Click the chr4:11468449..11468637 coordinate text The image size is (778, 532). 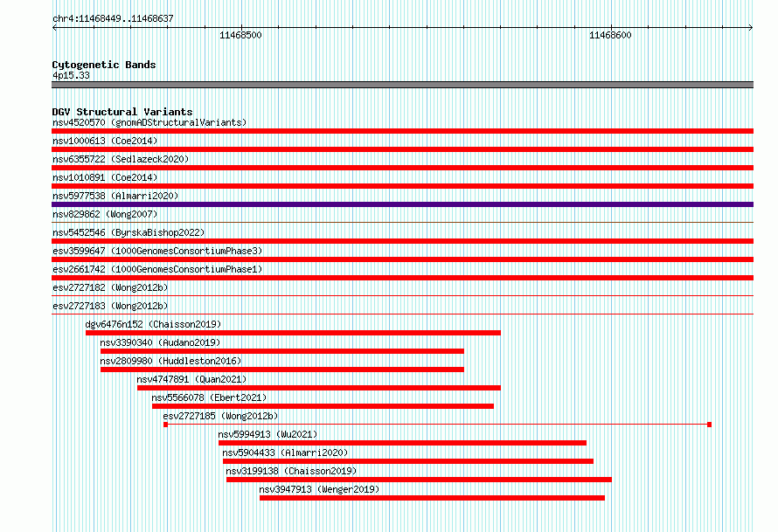(113, 19)
